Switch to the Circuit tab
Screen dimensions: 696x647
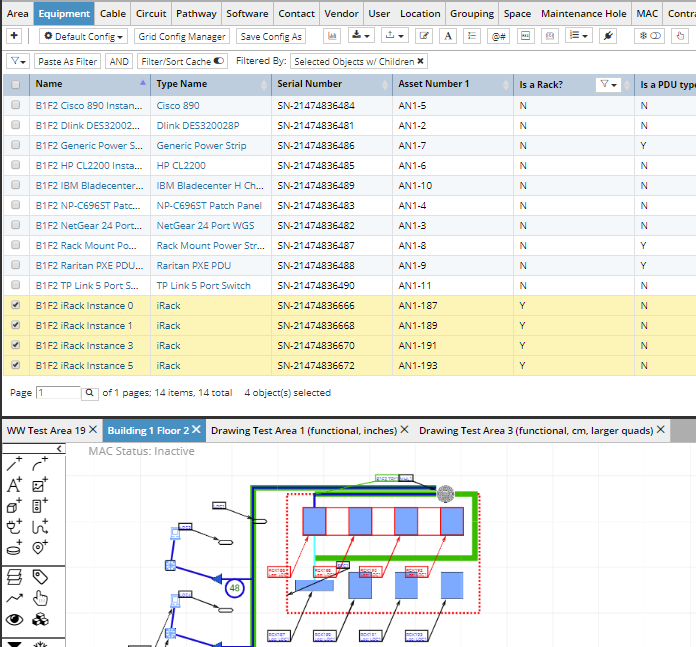[x=151, y=14]
